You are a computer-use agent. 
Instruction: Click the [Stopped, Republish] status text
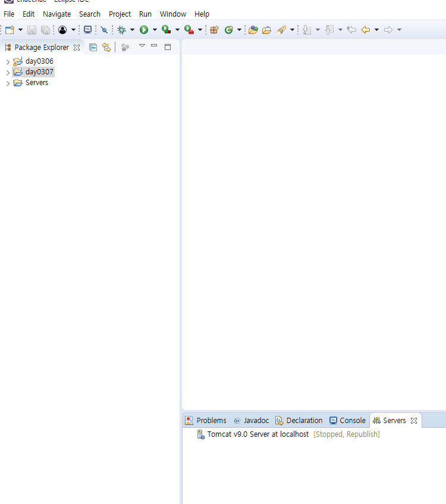coord(346,434)
